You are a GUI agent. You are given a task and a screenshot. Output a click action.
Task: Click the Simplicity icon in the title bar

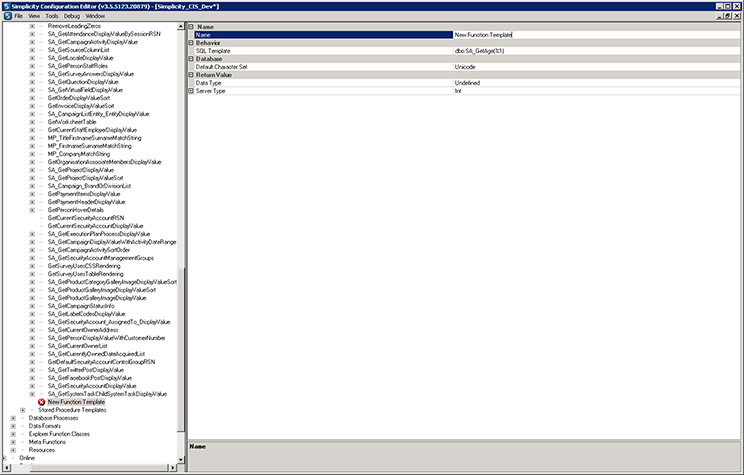point(6,6)
